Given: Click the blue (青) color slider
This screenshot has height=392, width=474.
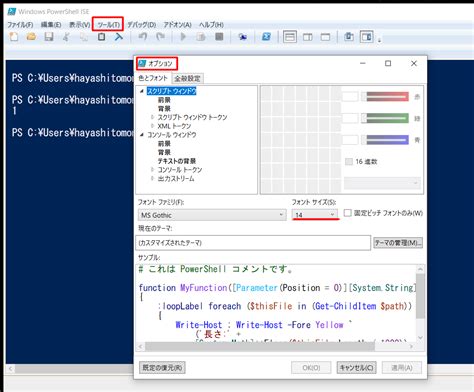Looking at the screenshot, I should click(386, 140).
